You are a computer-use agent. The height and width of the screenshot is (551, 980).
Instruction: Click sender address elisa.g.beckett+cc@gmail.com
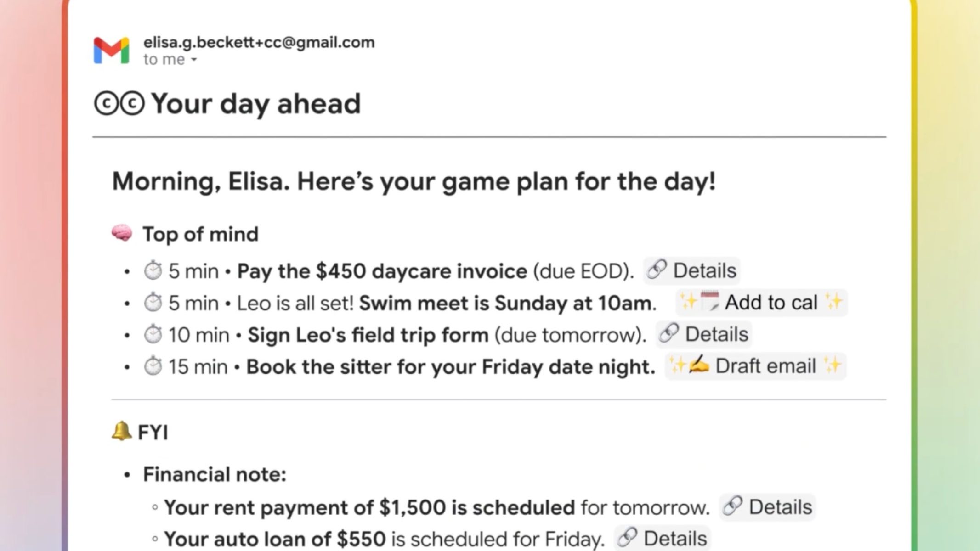pyautogui.click(x=259, y=42)
